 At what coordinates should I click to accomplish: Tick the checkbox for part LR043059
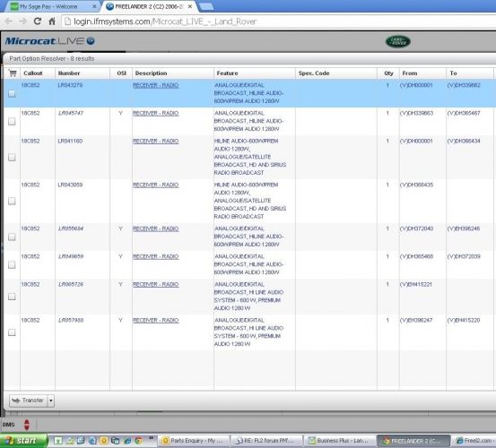tap(12, 201)
